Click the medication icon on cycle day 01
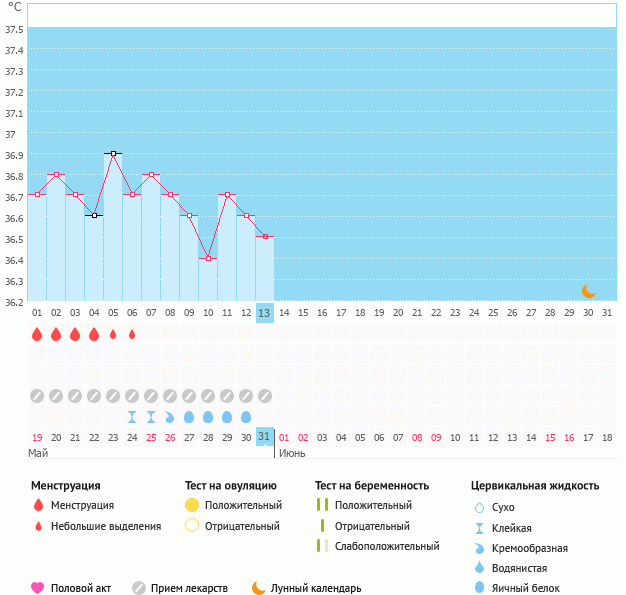Image resolution: width=626 pixels, height=595 pixels. (37, 395)
